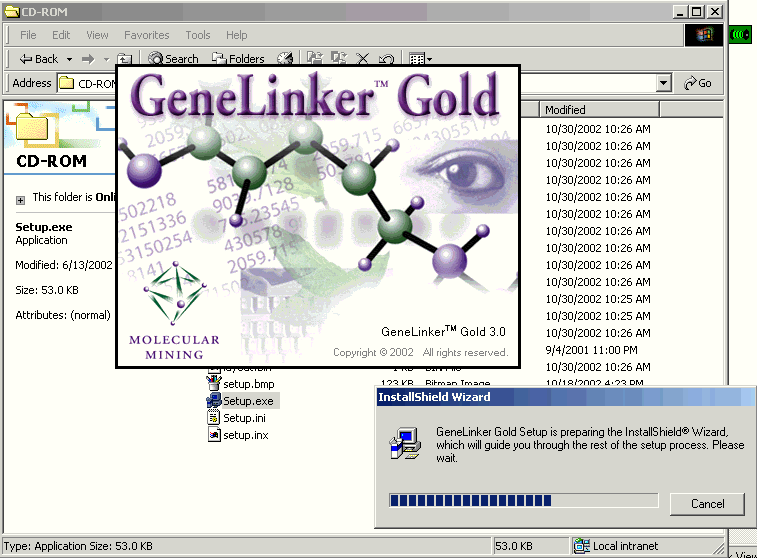
Task: Minimize the CD-ROM window
Action: 680,12
